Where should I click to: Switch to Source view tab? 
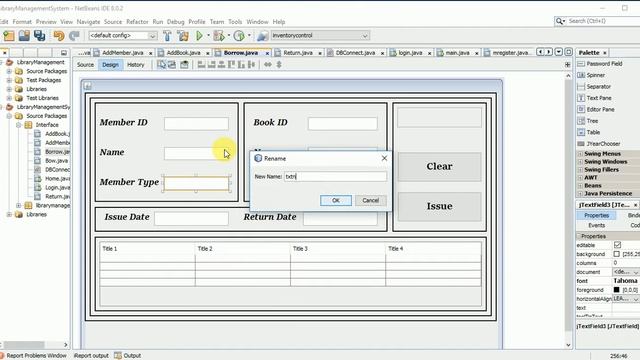(85, 64)
